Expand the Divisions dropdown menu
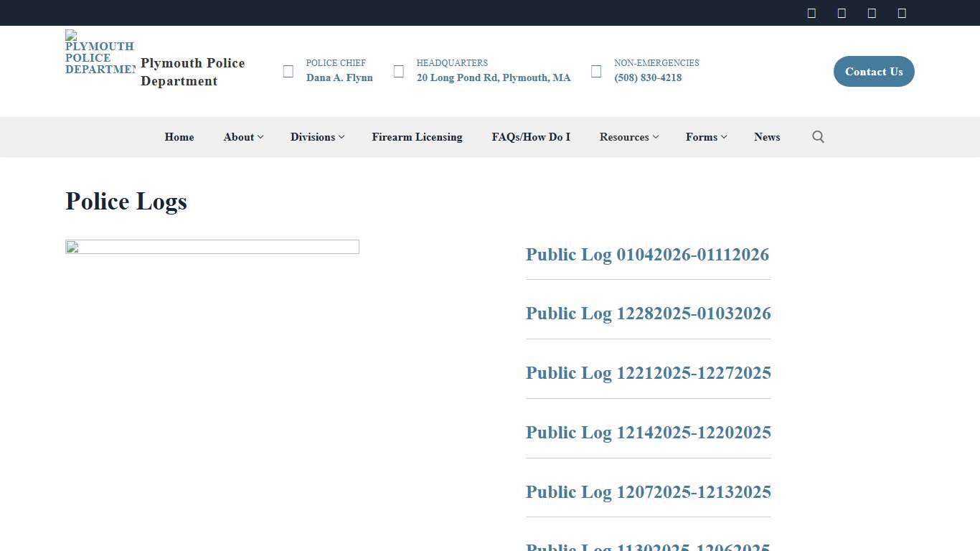Viewport: 980px width, 551px height. (316, 136)
